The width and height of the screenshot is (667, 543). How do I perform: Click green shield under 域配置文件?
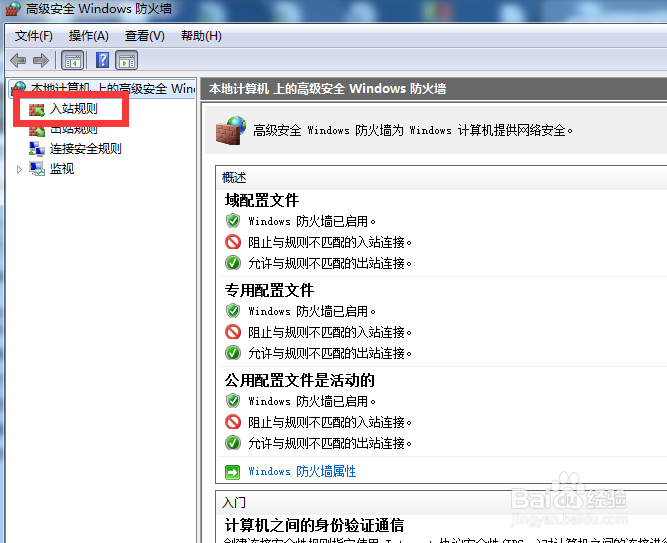(x=233, y=221)
